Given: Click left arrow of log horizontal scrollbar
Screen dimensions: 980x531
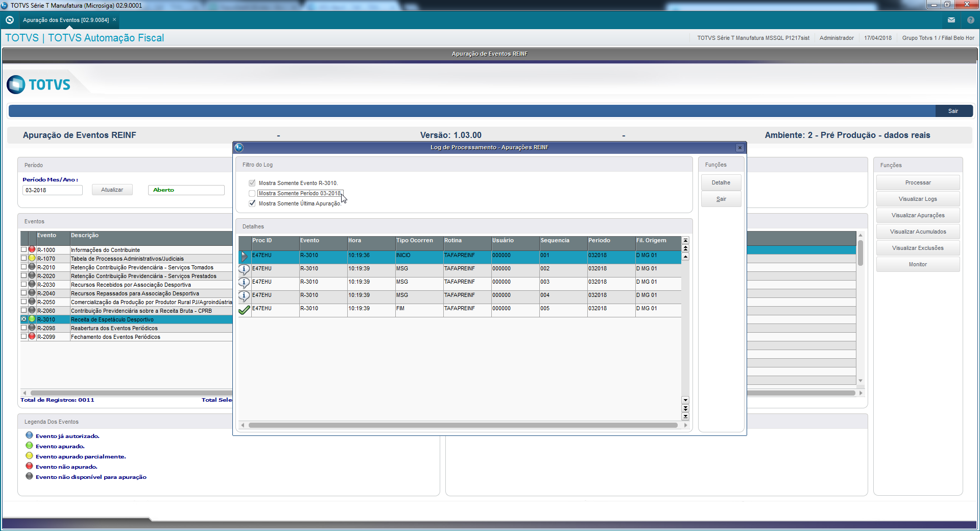Looking at the screenshot, I should tap(243, 425).
